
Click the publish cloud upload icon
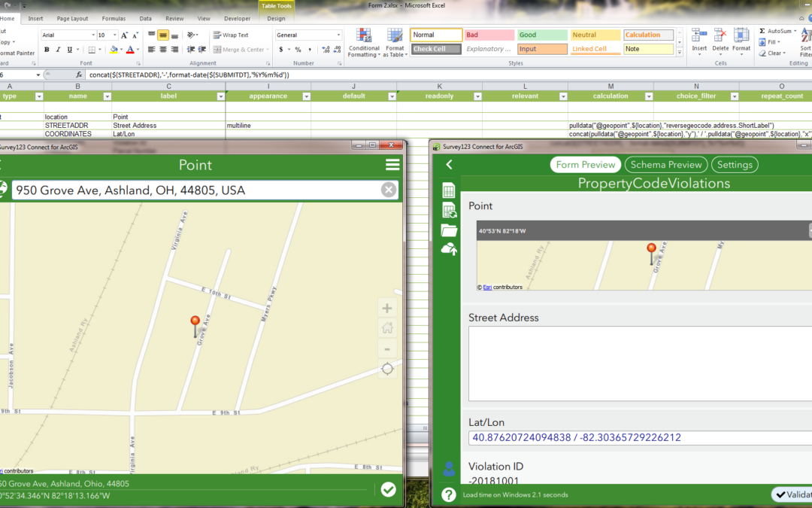pyautogui.click(x=449, y=249)
